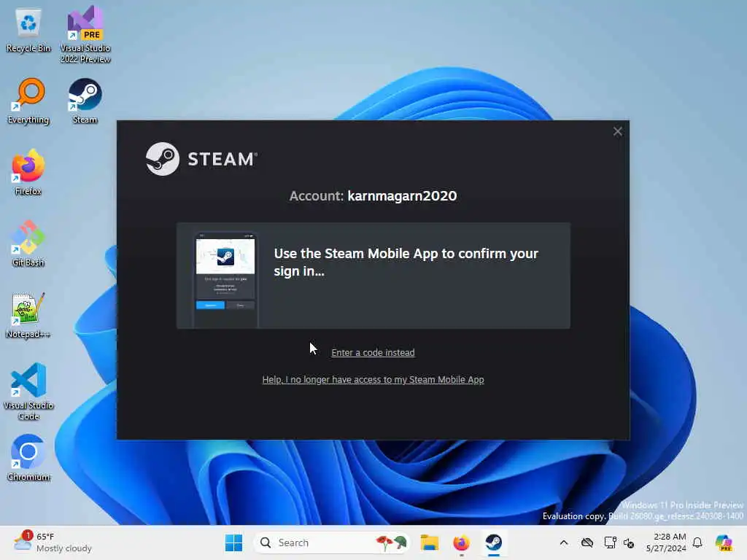Open File Explorer from the taskbar
The image size is (747, 560).
(x=429, y=542)
